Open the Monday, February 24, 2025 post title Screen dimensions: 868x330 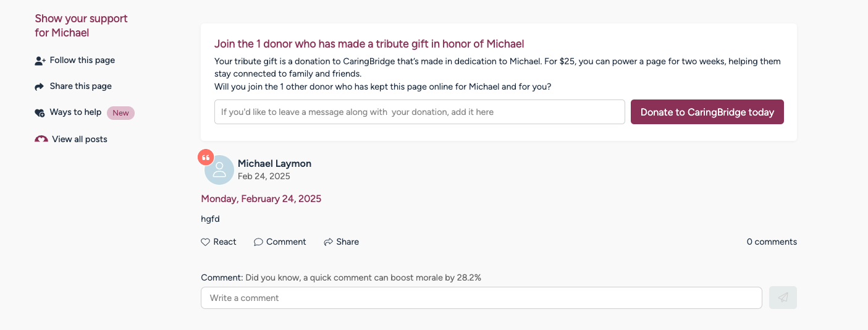(261, 199)
